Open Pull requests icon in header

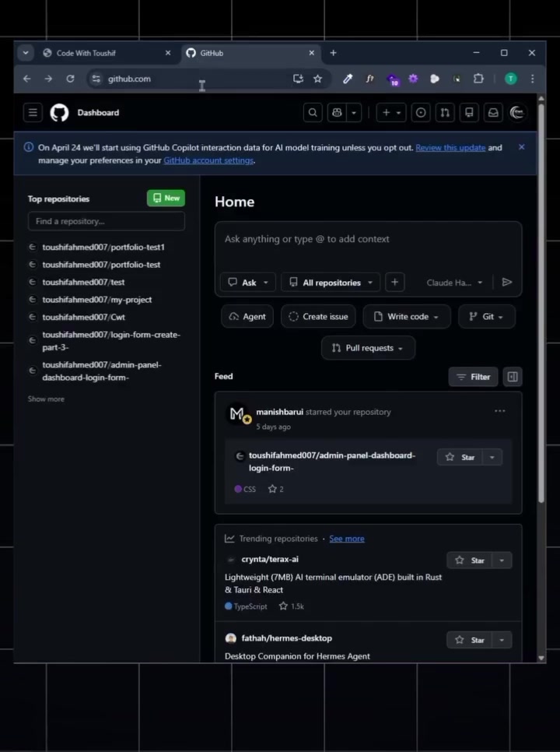click(x=445, y=113)
